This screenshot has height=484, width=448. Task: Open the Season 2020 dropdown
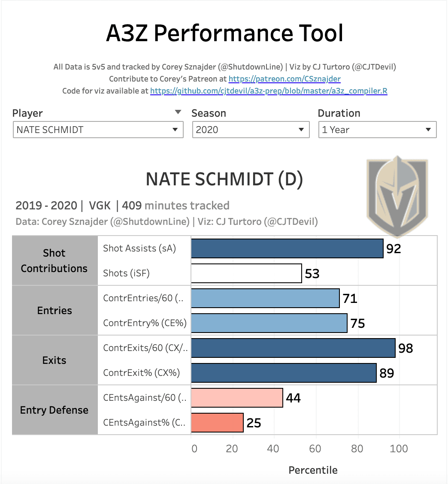coord(251,130)
